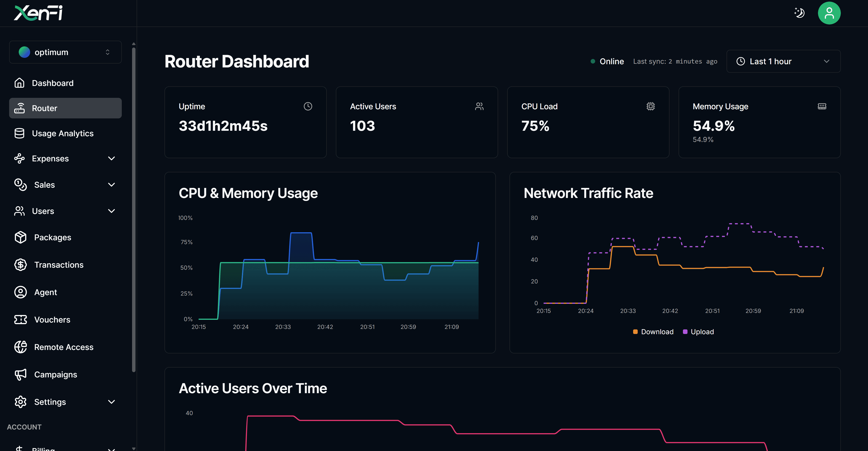Click the CPU Load chip icon
This screenshot has height=451, width=868.
tap(651, 106)
